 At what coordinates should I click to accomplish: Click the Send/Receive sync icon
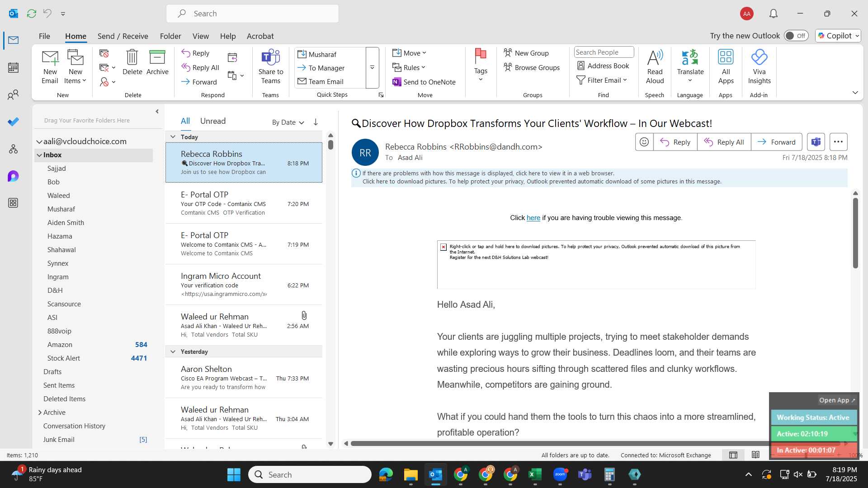[x=32, y=14]
